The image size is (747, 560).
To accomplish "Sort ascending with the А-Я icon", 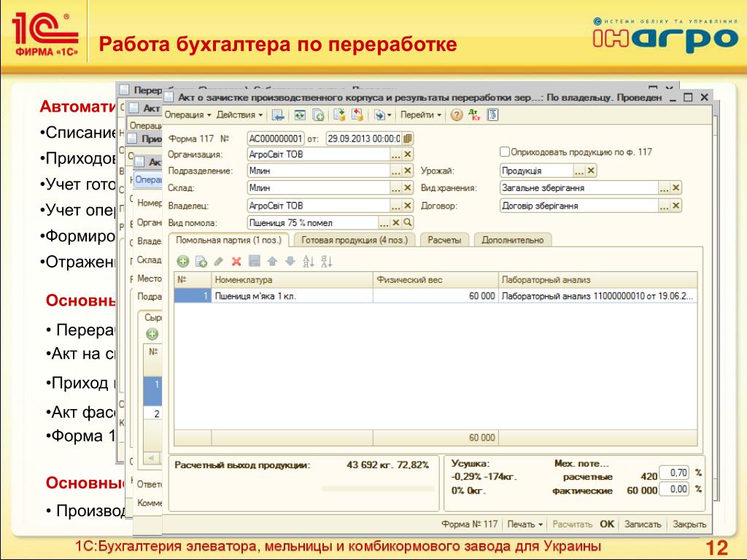I will pos(309,261).
